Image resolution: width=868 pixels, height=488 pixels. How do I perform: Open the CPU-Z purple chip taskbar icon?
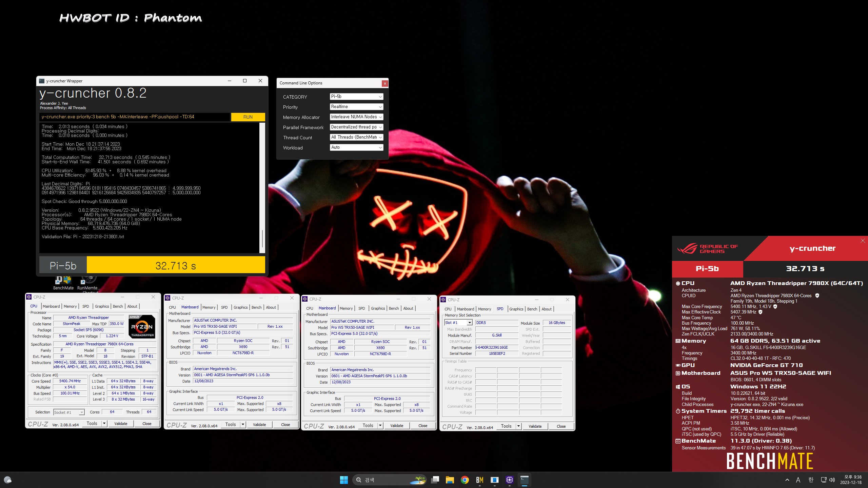(x=509, y=480)
